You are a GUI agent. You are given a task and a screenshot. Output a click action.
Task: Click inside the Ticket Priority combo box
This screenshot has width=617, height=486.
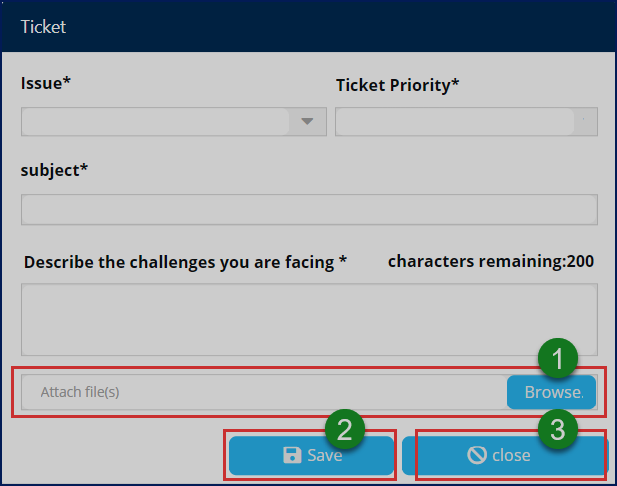[x=455, y=122]
